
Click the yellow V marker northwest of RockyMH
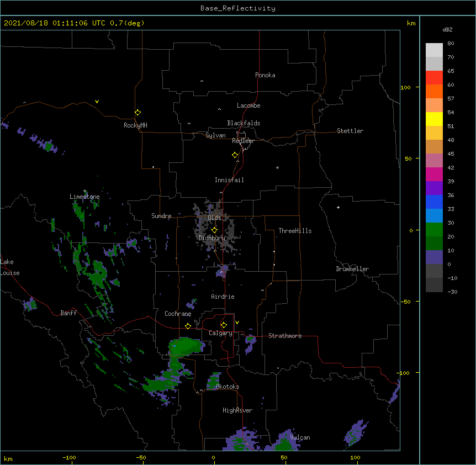[x=97, y=102]
